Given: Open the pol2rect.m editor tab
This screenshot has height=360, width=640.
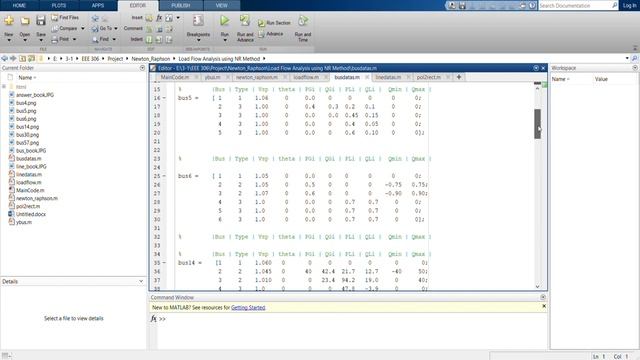Looking at the screenshot, I should coord(429,77).
